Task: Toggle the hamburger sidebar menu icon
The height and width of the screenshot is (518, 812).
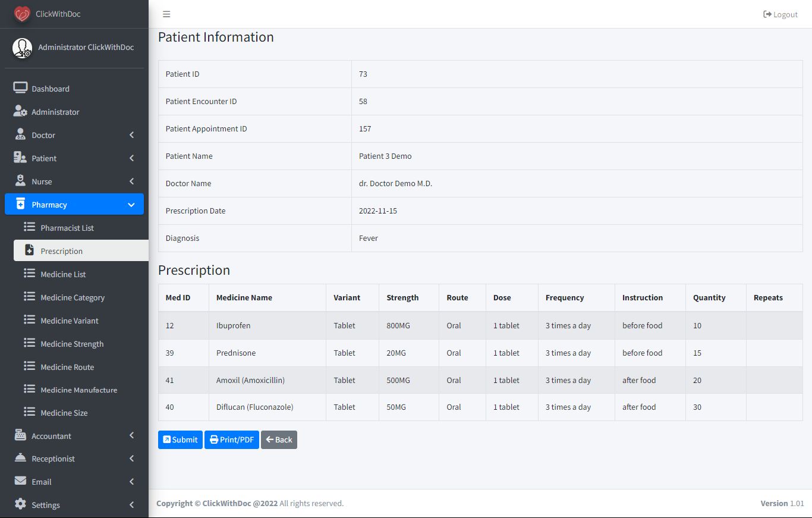Action: (x=166, y=14)
